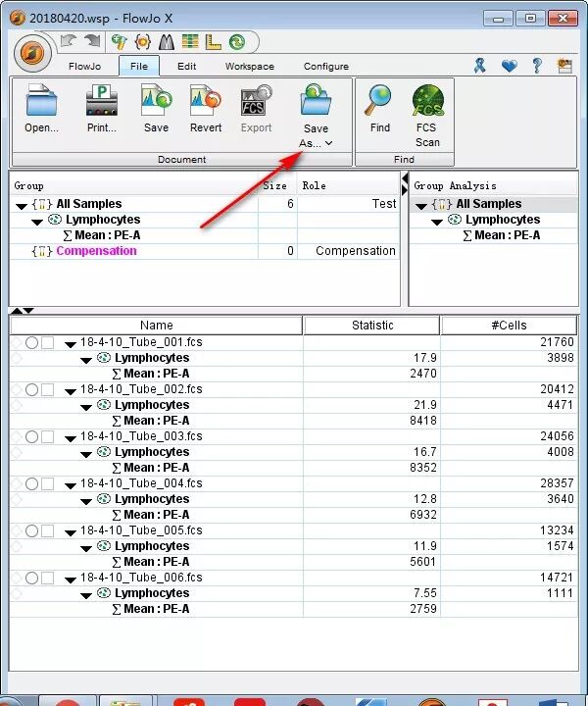
Task: Select the circle radio for 18-4-10_Tube_004.fcs
Action: tap(31, 484)
